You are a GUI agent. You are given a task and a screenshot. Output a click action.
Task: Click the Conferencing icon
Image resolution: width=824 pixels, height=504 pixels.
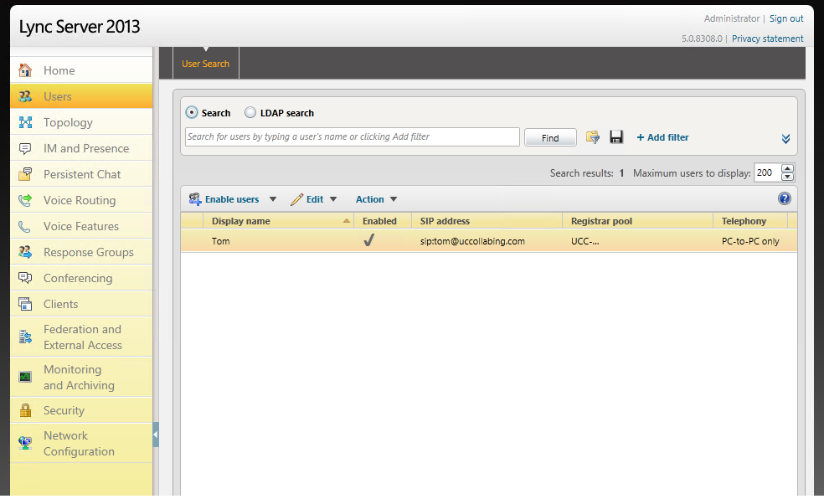click(24, 278)
